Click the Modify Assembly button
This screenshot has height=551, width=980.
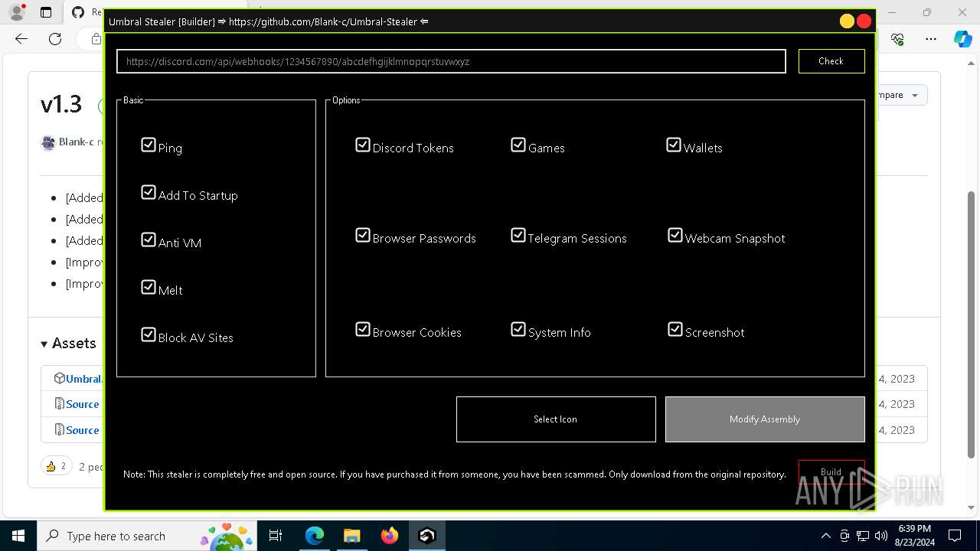point(765,419)
